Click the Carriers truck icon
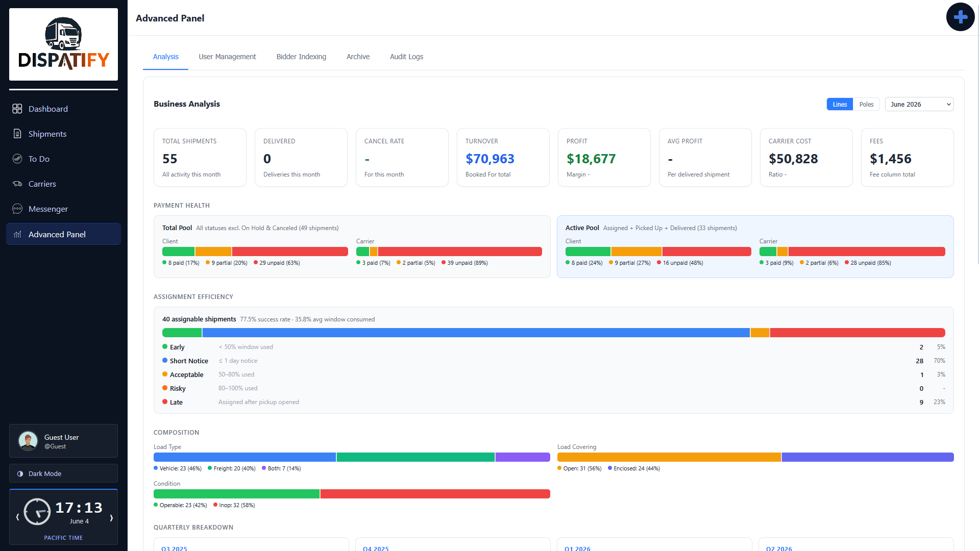This screenshot has height=551, width=980. tap(17, 184)
